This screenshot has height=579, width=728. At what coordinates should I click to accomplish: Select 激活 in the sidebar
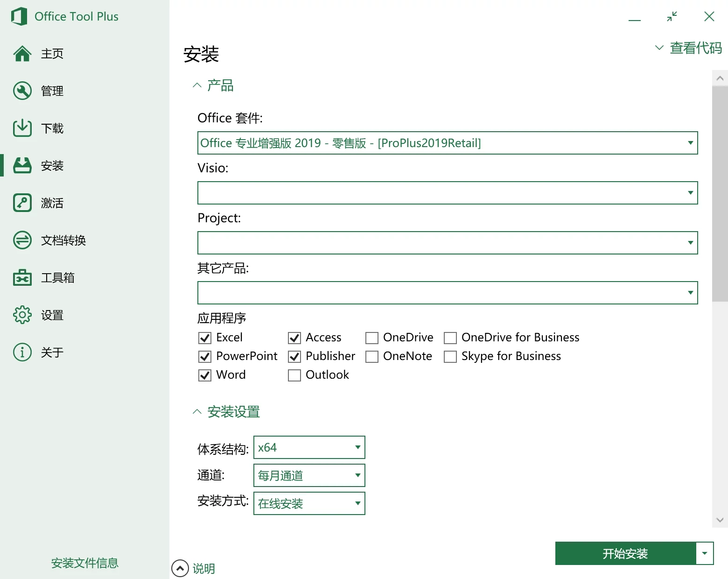52,203
